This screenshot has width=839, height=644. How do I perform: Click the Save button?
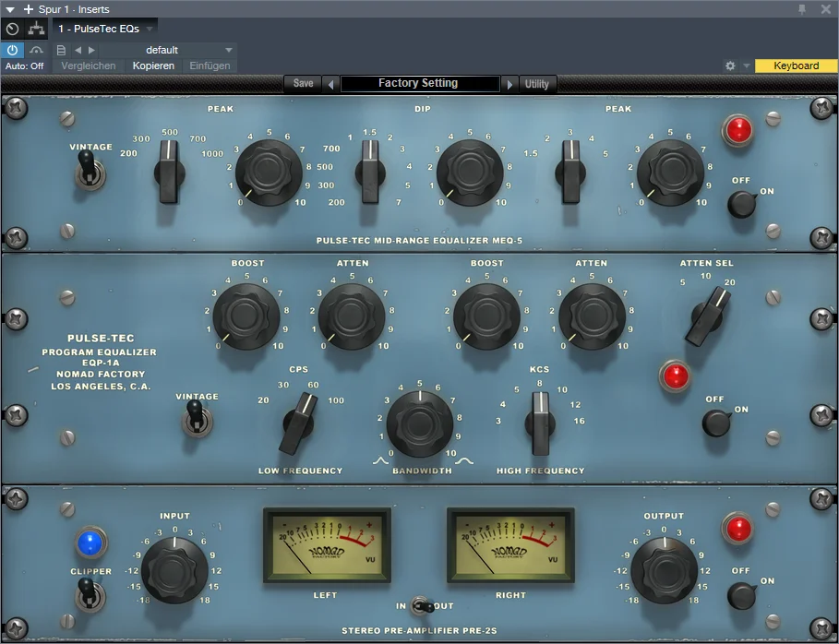coord(303,83)
